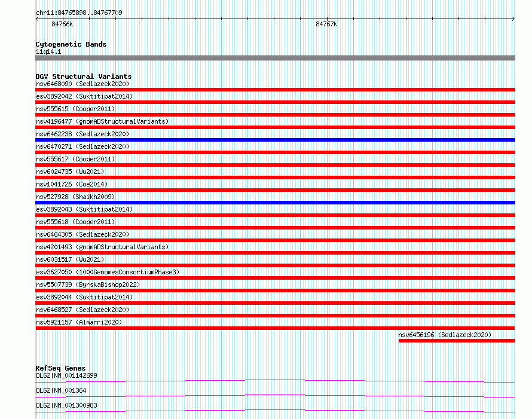This screenshot has height=419, width=532.
Task: Click the nsv6468090 (Sedlazeck2020) variant label
Action: (82, 84)
